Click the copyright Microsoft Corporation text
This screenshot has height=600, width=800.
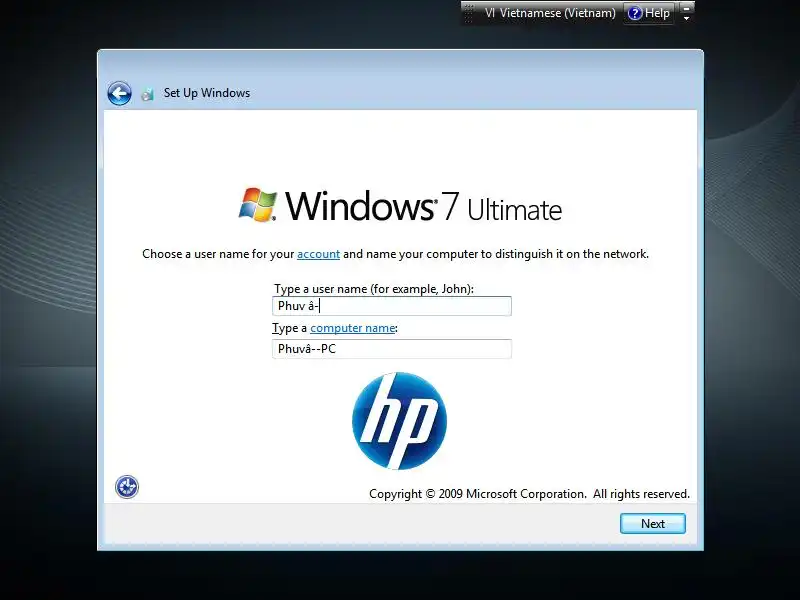[x=529, y=494]
